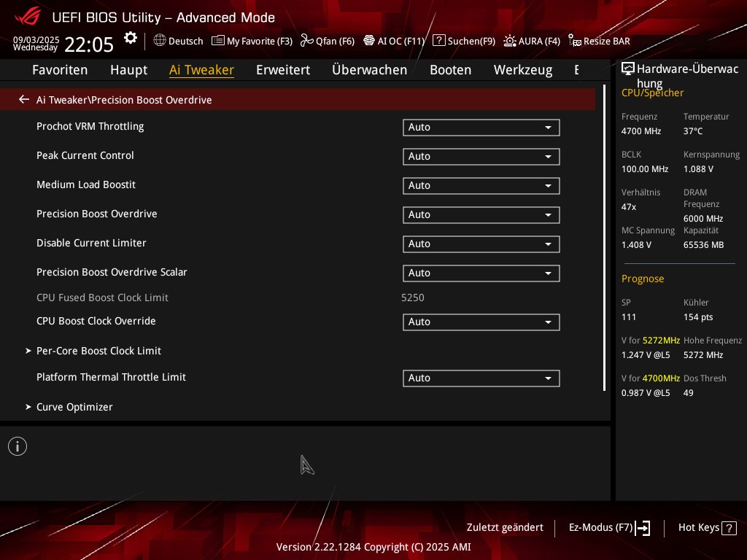Expand Curve Optimizer submenu
Screen dimensions: 747x560
tap(74, 407)
